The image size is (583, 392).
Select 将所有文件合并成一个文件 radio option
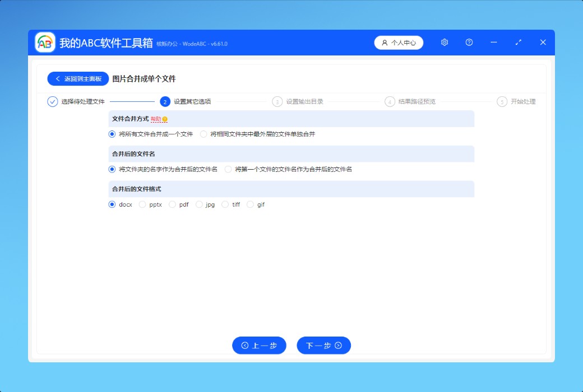click(x=112, y=134)
